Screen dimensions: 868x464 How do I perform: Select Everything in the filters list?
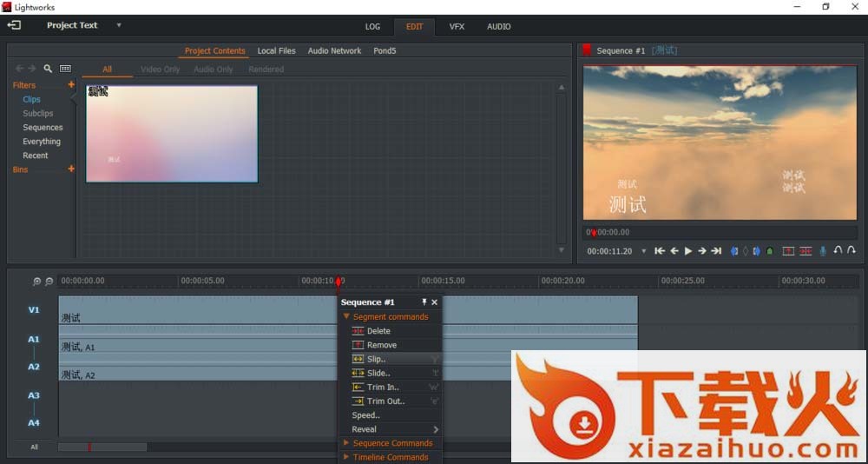[42, 142]
